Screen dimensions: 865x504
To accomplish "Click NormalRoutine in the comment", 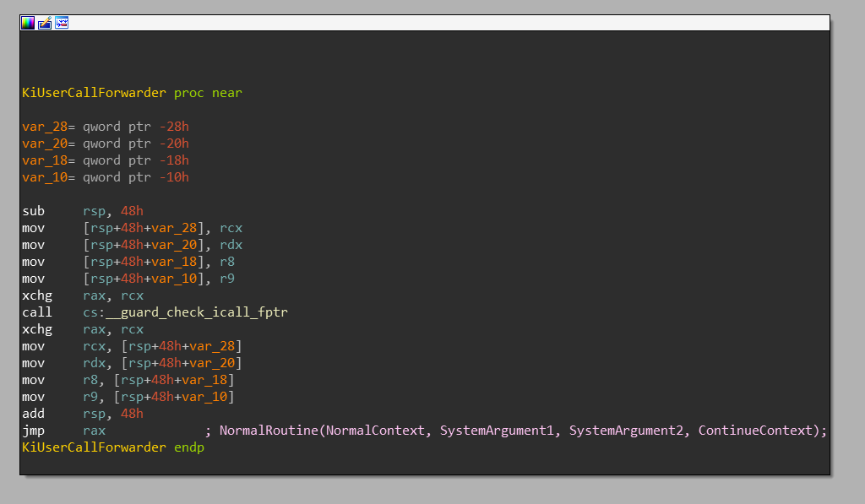I will click(x=269, y=431).
